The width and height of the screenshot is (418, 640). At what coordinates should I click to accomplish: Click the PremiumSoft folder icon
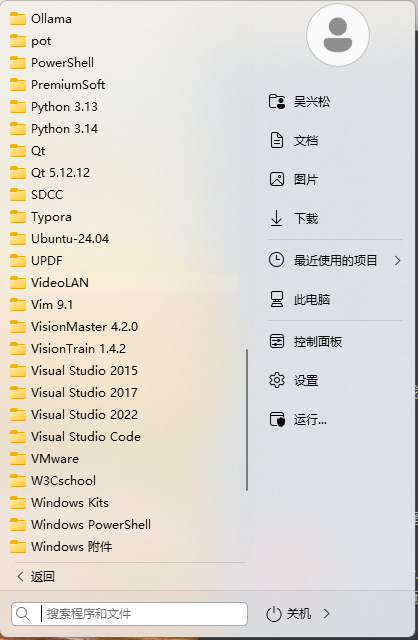[18, 85]
